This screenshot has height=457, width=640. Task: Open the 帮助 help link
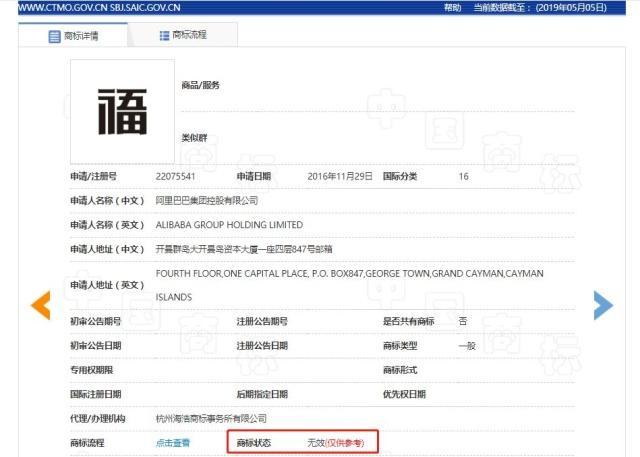pyautogui.click(x=453, y=7)
